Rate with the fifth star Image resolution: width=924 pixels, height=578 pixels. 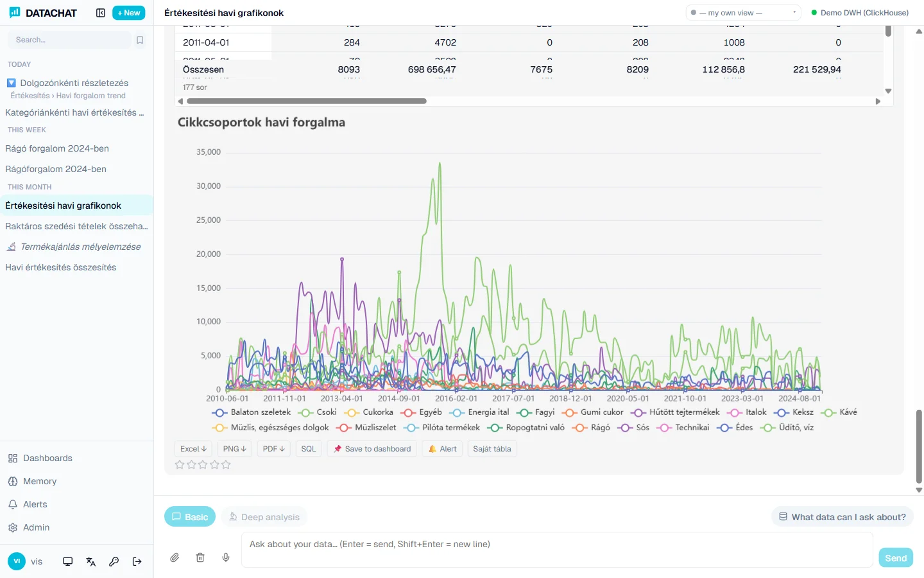(x=226, y=464)
